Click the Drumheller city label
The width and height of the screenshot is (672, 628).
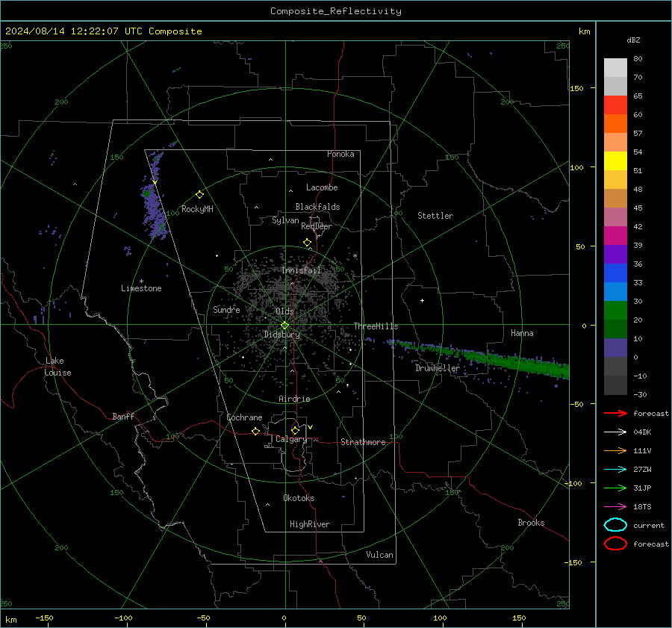437,368
